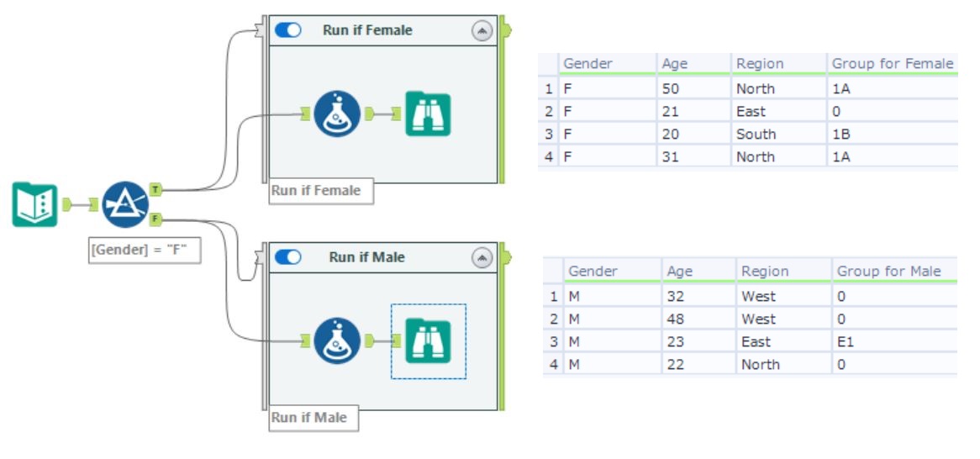The width and height of the screenshot is (980, 459).
Task: Collapse the Run if Female container
Action: (x=482, y=30)
